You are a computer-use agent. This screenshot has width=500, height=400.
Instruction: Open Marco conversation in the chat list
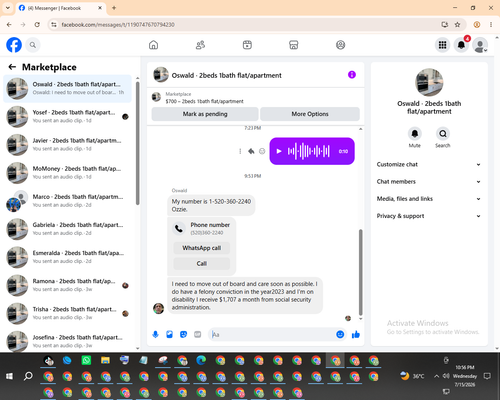67,201
